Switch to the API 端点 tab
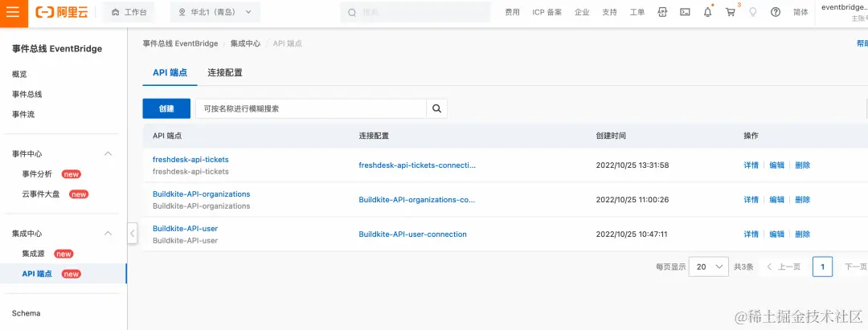The width and height of the screenshot is (868, 330). tap(170, 72)
